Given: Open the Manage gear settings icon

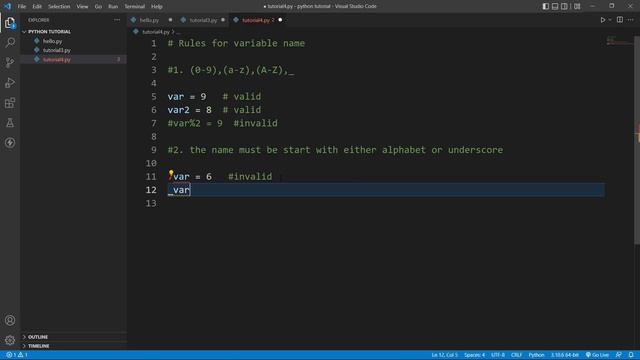Looking at the screenshot, I should [10, 340].
